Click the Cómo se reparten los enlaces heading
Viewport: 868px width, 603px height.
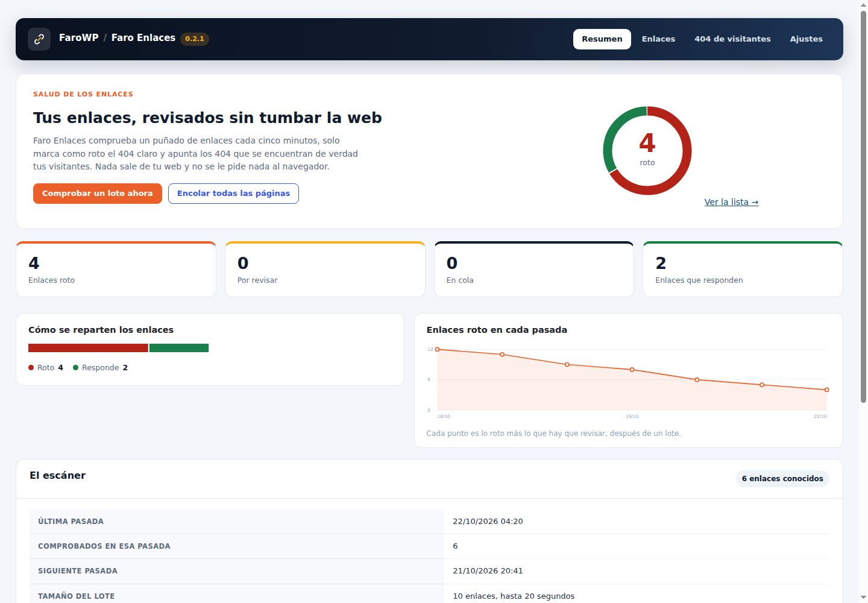point(101,330)
